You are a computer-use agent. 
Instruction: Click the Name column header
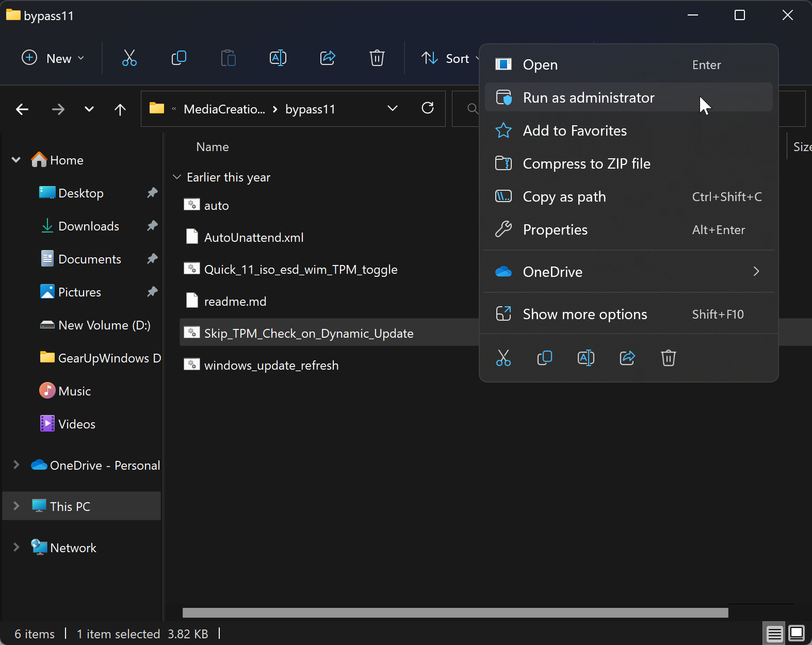click(x=213, y=147)
